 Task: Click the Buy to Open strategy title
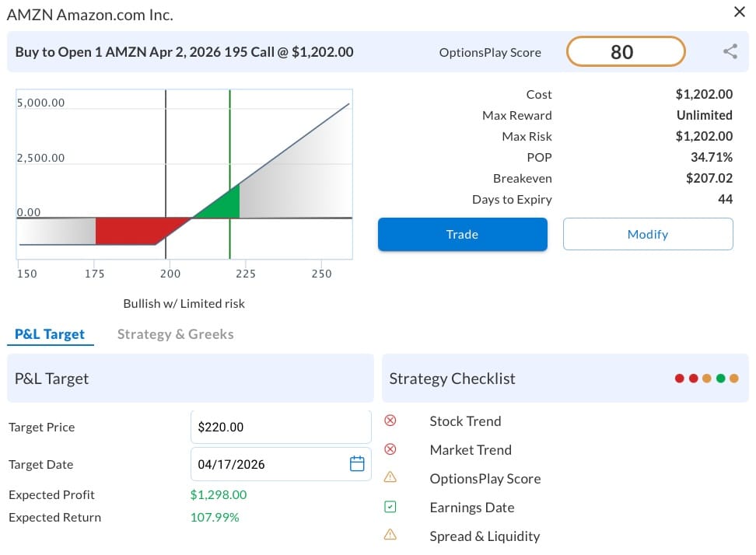184,52
